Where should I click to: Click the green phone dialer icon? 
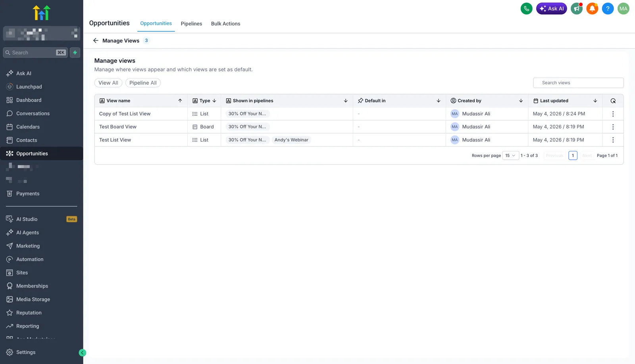tap(526, 8)
